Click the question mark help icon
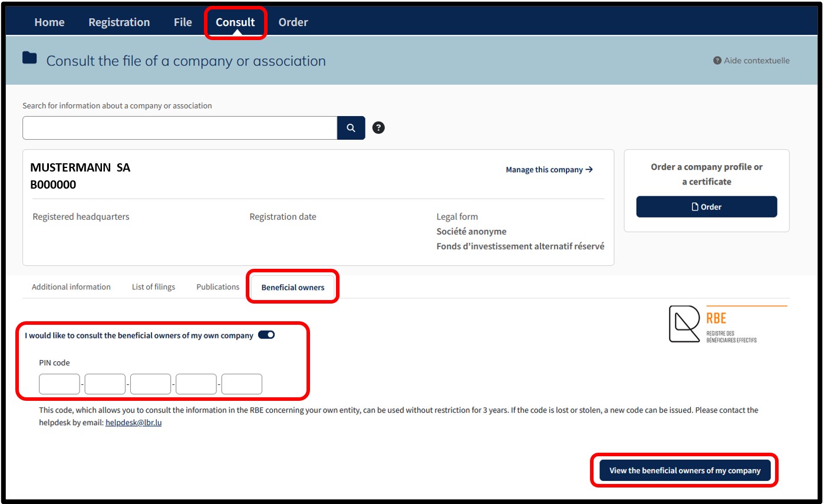This screenshot has height=504, width=824. click(379, 127)
